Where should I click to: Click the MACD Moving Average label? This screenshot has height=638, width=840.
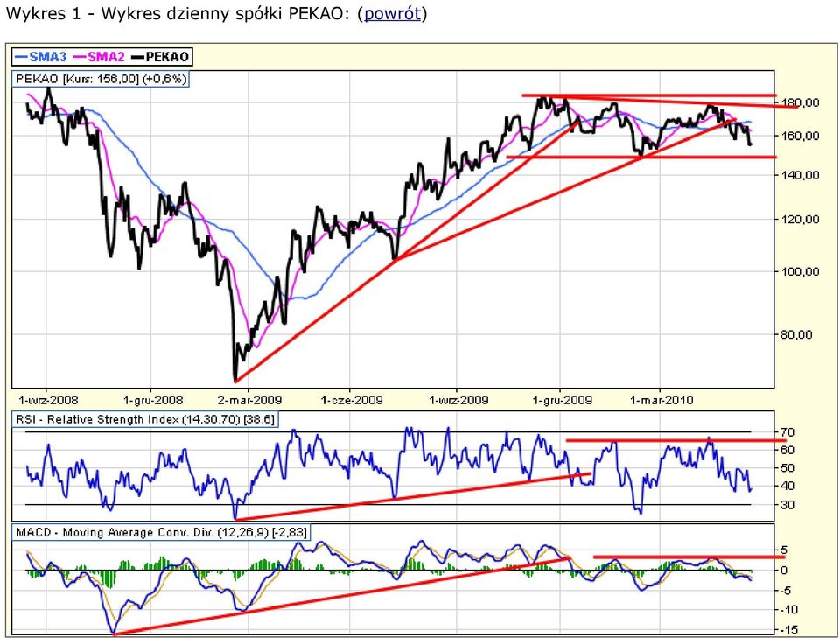point(161,532)
